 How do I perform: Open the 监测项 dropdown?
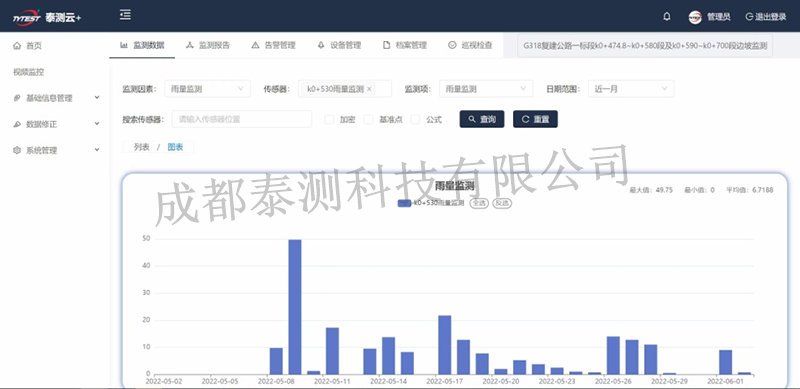pos(486,89)
